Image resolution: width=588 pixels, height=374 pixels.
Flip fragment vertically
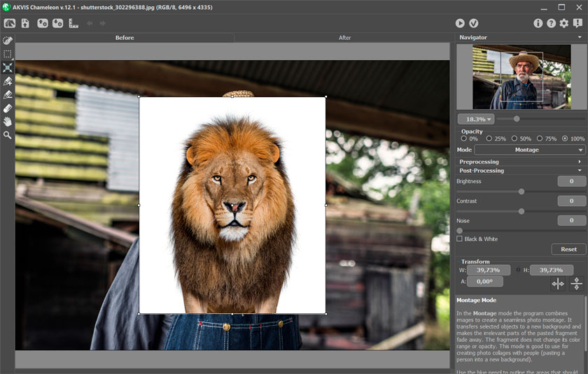click(x=577, y=284)
